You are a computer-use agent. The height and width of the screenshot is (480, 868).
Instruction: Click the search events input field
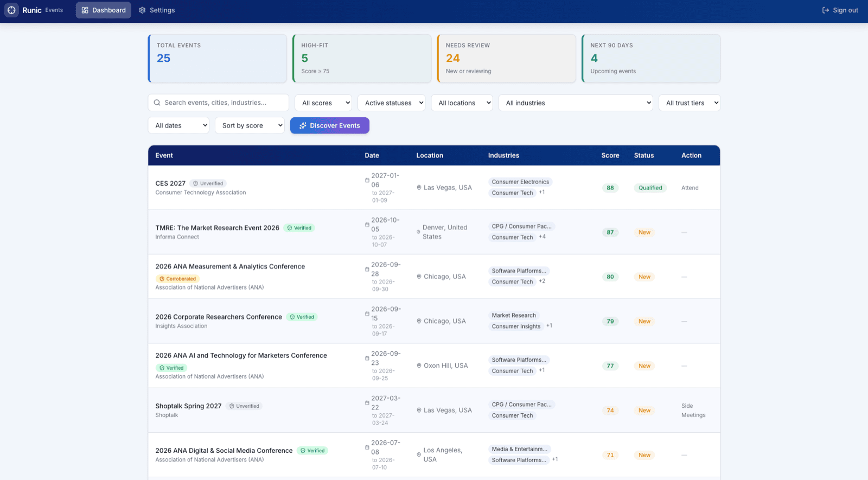(x=219, y=103)
